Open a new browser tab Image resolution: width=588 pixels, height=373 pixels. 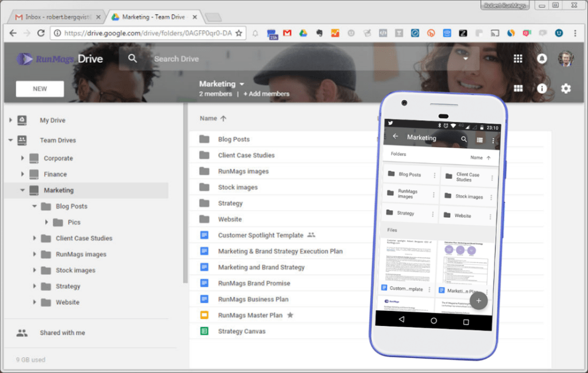coord(214,17)
